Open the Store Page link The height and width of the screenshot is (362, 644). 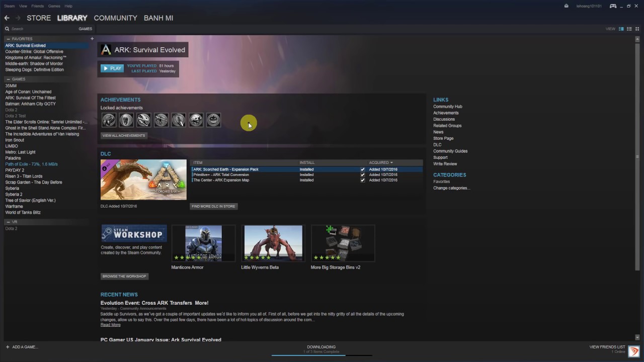point(443,138)
